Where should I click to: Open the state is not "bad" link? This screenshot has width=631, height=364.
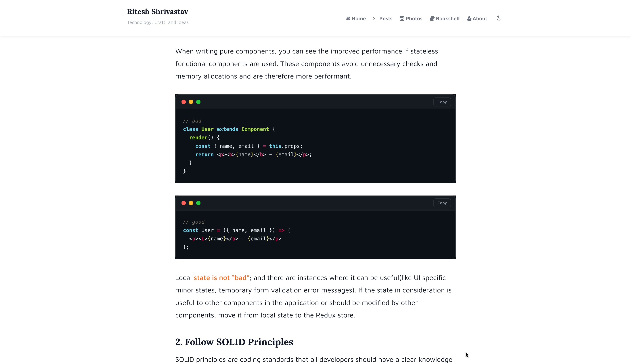click(x=221, y=278)
